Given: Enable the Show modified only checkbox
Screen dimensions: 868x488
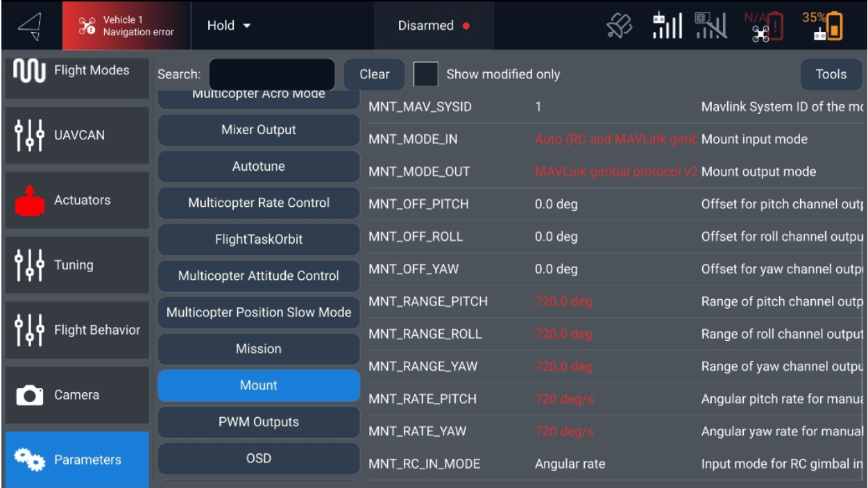Looking at the screenshot, I should 425,74.
